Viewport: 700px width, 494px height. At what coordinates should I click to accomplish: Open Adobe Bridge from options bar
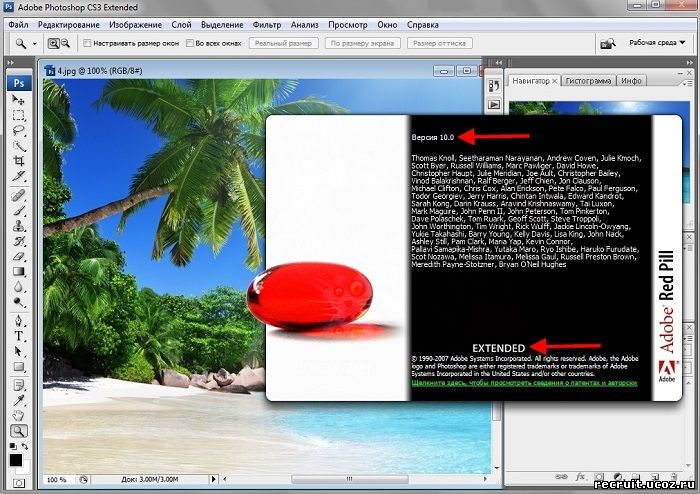608,43
